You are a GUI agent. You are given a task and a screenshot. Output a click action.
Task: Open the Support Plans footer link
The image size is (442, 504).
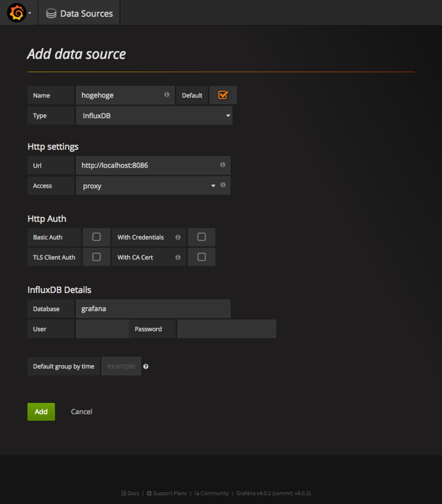pos(166,493)
